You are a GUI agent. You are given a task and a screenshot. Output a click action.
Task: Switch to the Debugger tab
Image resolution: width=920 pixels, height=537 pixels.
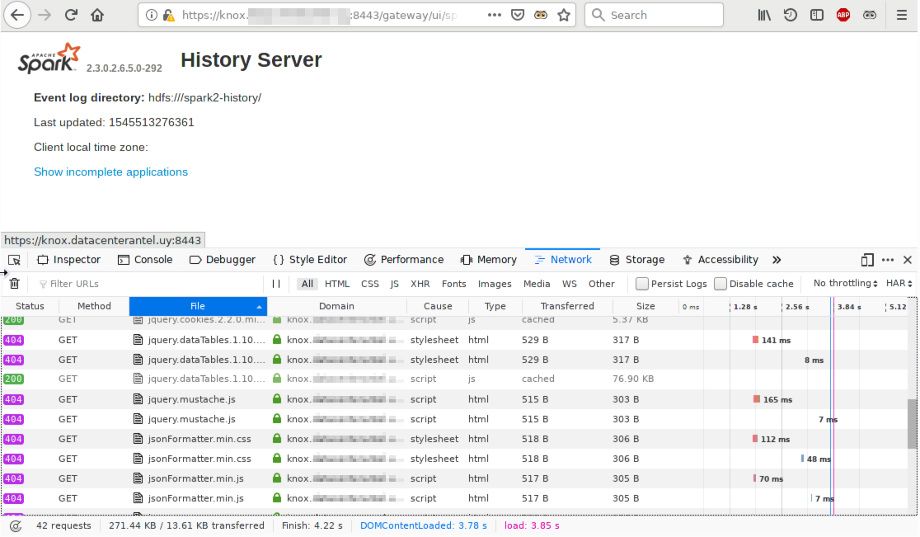point(222,259)
